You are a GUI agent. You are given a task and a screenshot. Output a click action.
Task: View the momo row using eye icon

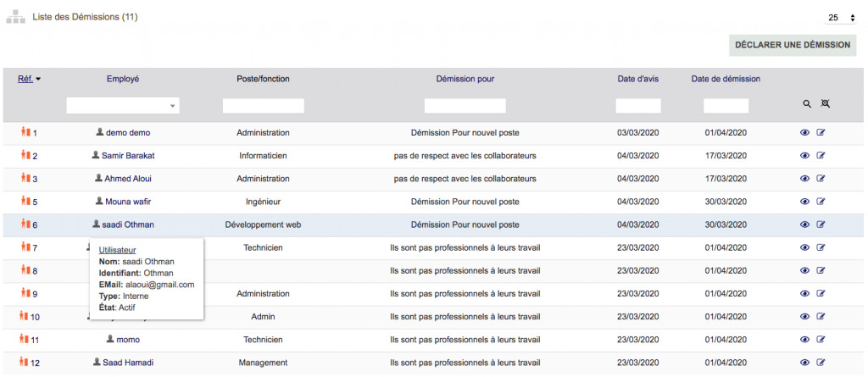805,340
